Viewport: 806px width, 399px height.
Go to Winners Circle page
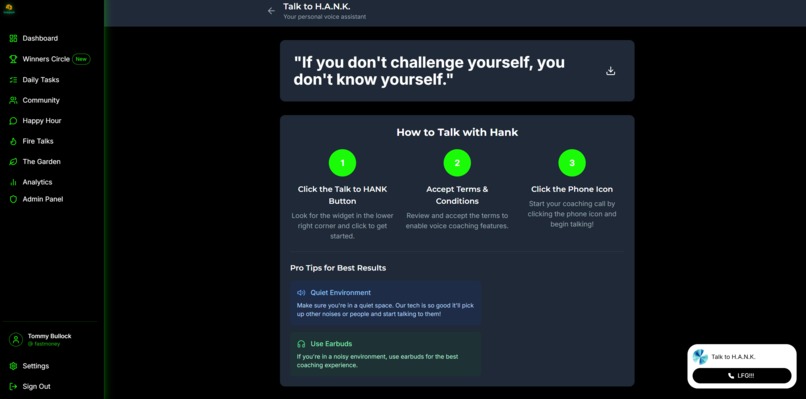click(46, 59)
